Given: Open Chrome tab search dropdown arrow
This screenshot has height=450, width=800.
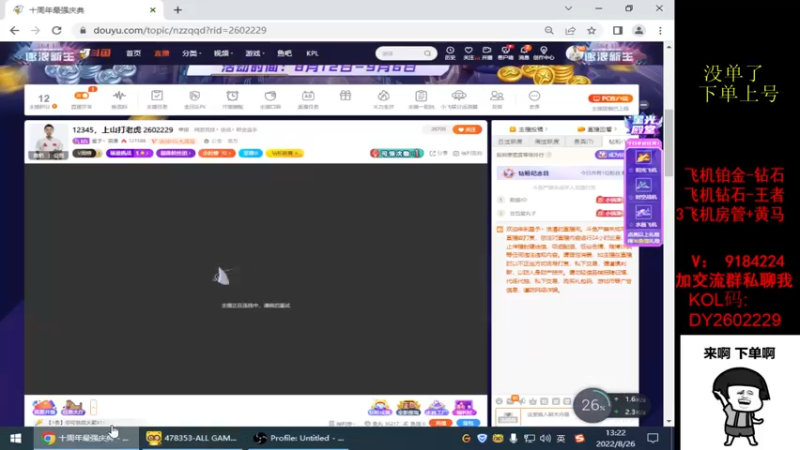Looking at the screenshot, I should tap(568, 8).
